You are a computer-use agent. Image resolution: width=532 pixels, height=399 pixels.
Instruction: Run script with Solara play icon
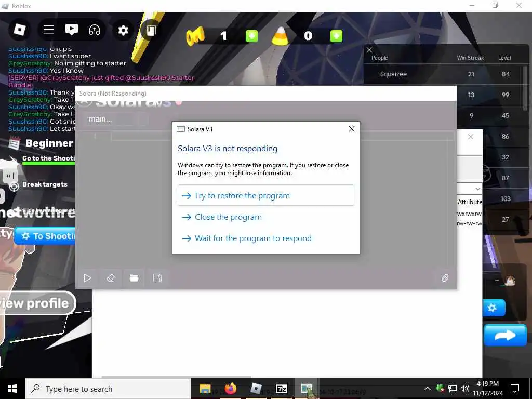pyautogui.click(x=87, y=278)
